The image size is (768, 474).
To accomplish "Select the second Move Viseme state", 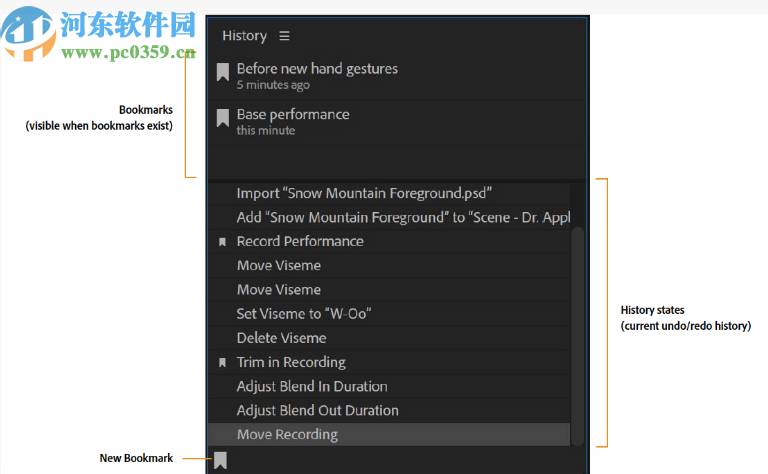I will (279, 290).
